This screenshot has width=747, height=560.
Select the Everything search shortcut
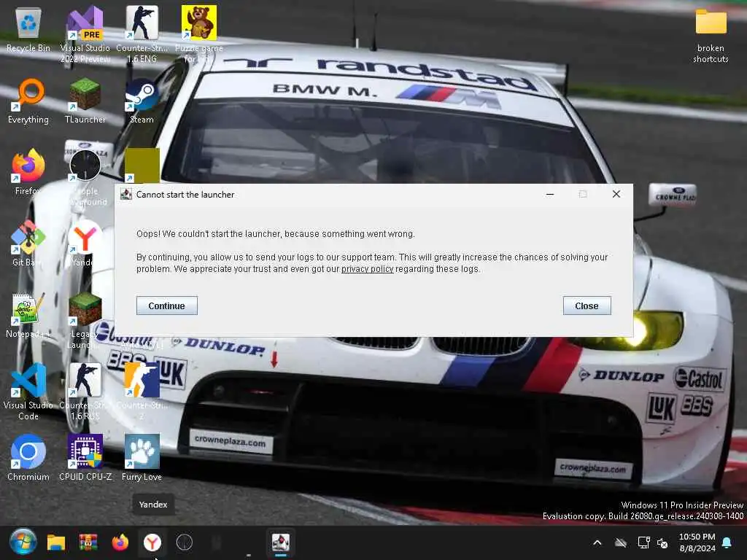(x=28, y=101)
